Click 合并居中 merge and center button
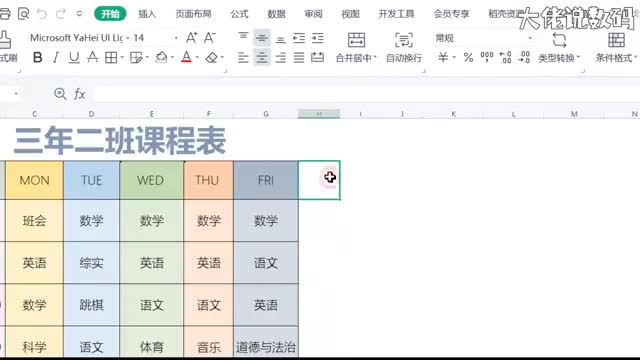The width and height of the screenshot is (640, 360). click(356, 48)
